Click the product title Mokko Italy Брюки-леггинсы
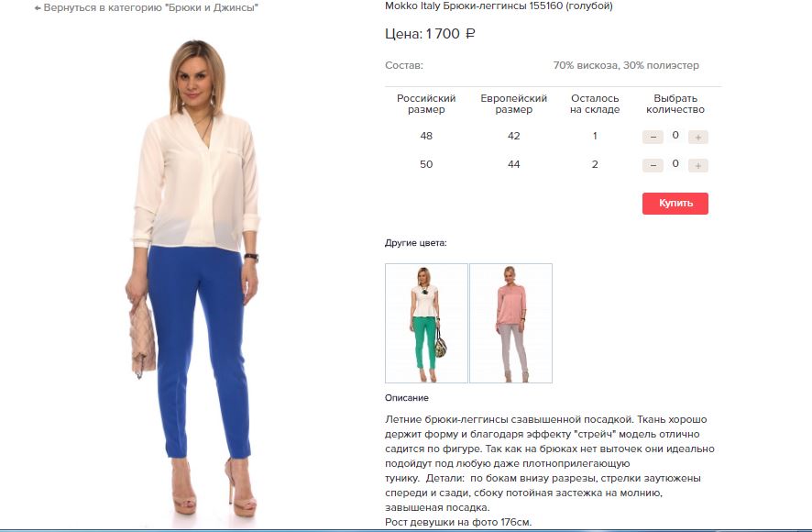 pyautogui.click(x=499, y=6)
